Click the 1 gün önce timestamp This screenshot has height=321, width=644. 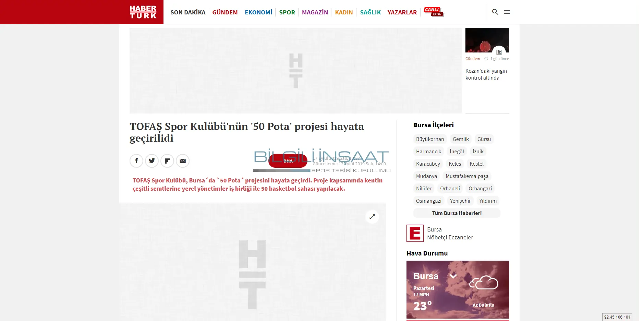coord(499,59)
